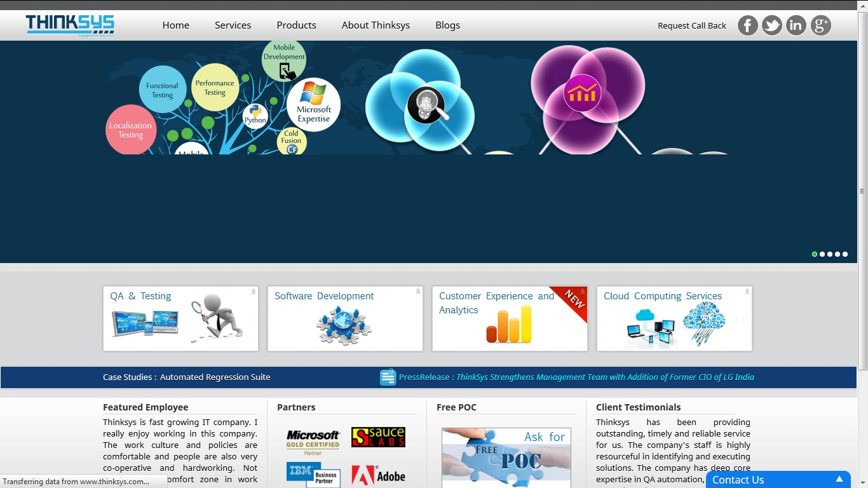The height and width of the screenshot is (488, 868).
Task: Switch to the fourth carousel slide dot
Action: tap(837, 254)
